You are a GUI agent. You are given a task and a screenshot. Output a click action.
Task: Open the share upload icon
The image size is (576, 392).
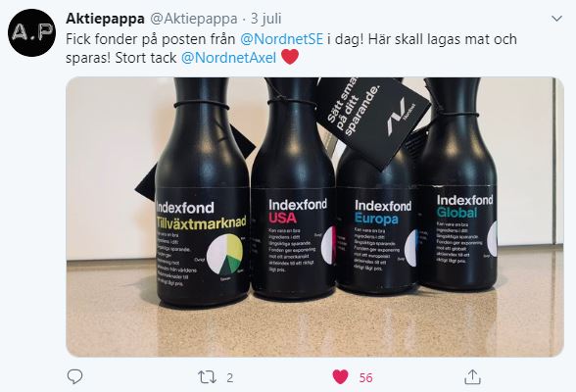[472, 376]
